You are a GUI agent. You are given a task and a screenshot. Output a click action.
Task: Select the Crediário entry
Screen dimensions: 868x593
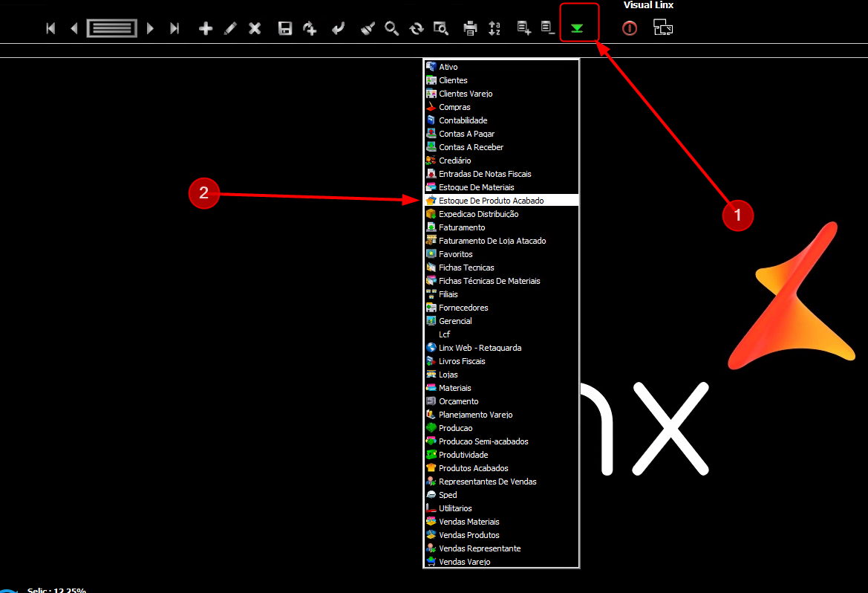click(x=501, y=161)
